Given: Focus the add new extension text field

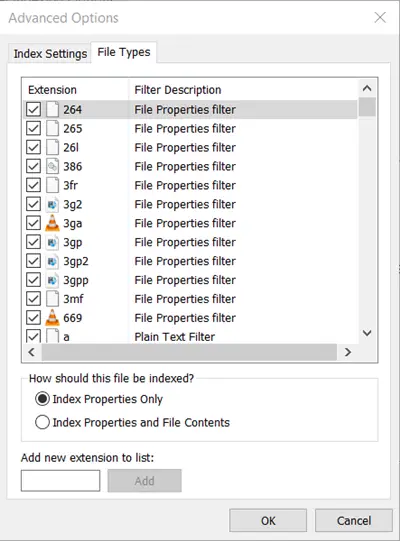Looking at the screenshot, I should coord(60,481).
